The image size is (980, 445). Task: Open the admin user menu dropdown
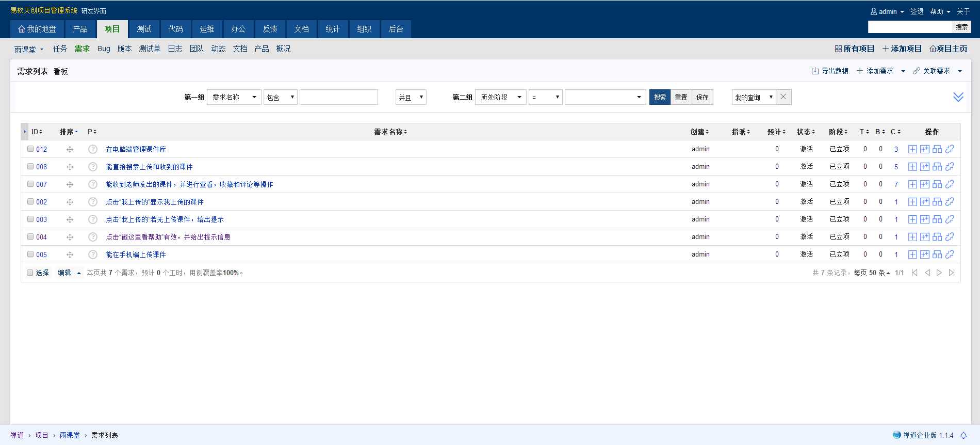click(887, 11)
